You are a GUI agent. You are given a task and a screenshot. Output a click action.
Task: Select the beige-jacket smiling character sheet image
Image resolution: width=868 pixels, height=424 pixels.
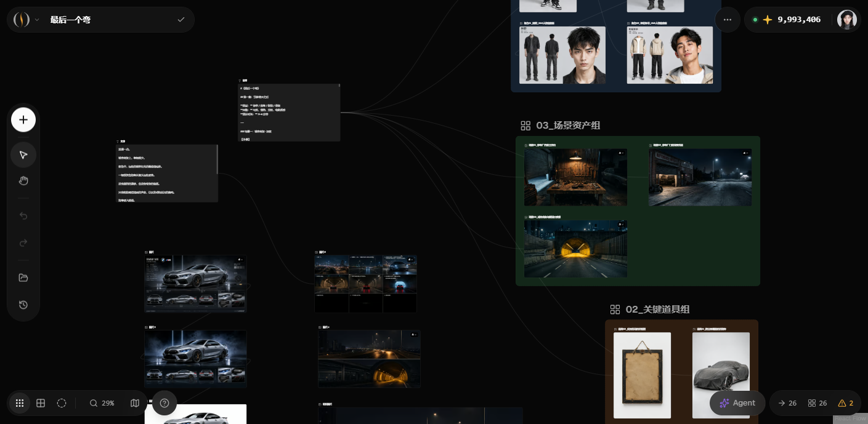coord(670,55)
